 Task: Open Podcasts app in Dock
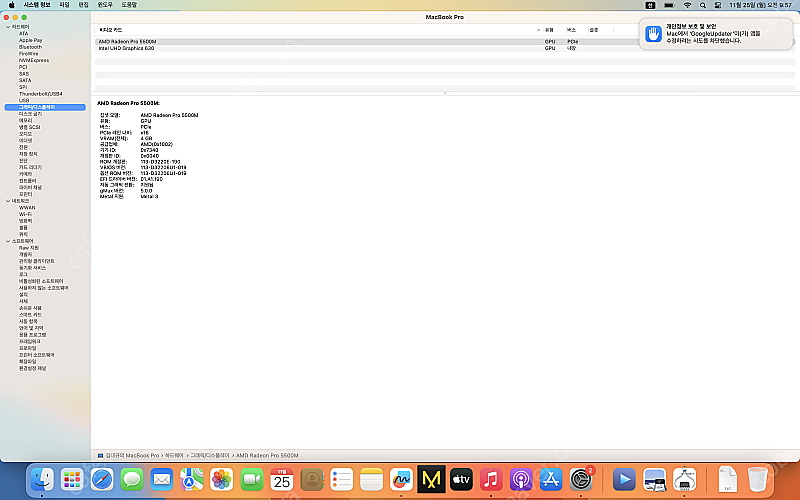coord(521,480)
